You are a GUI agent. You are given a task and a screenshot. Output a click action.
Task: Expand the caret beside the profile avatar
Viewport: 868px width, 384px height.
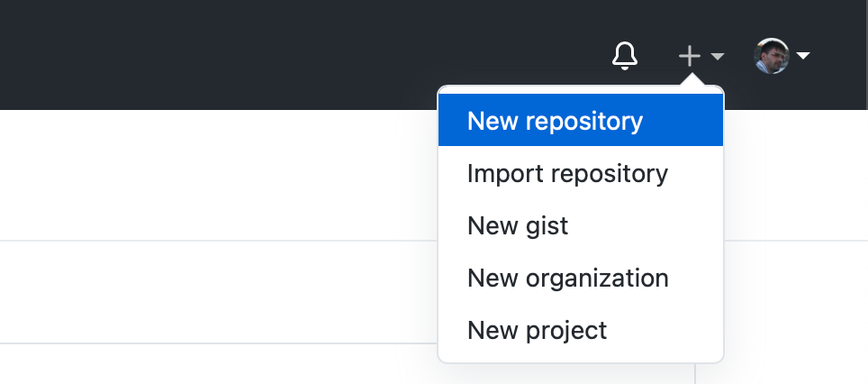point(803,55)
